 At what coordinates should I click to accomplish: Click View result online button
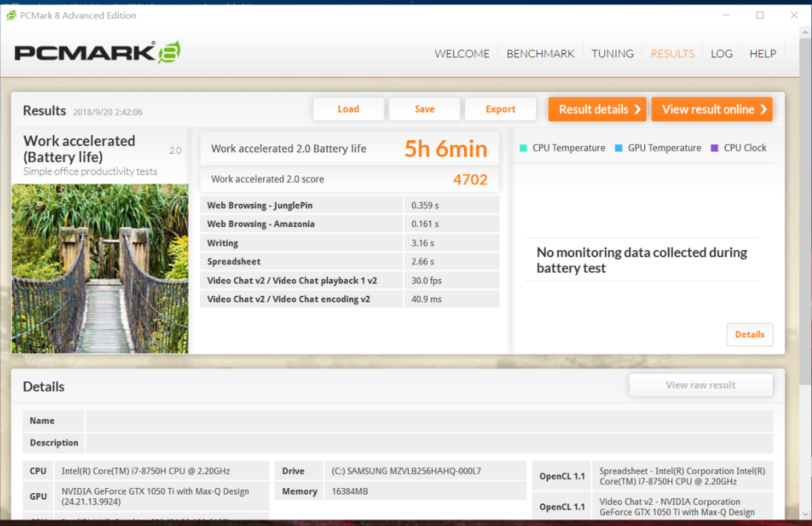(712, 109)
